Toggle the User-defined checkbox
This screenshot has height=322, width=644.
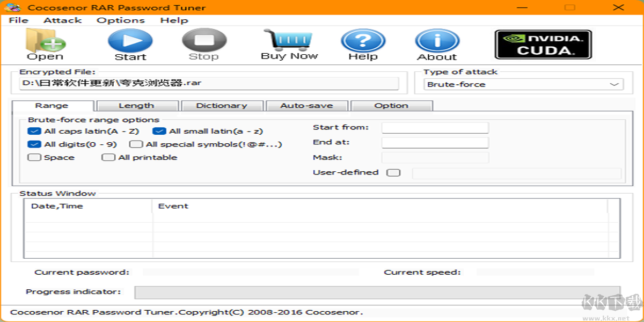coord(394,173)
